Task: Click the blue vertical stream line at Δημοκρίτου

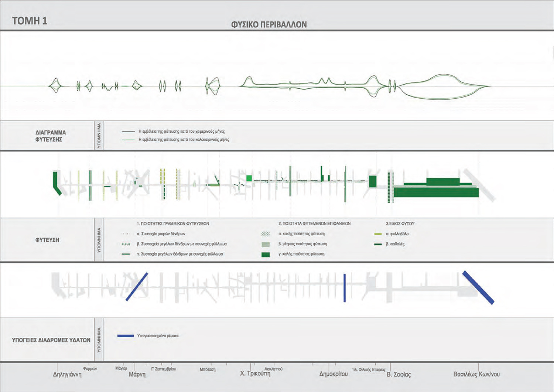Action: [345, 288]
